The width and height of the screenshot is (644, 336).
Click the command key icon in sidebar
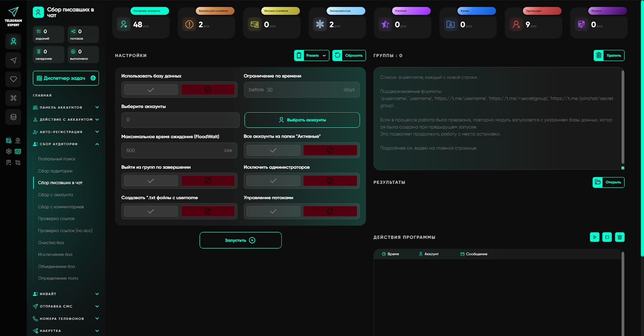13,98
